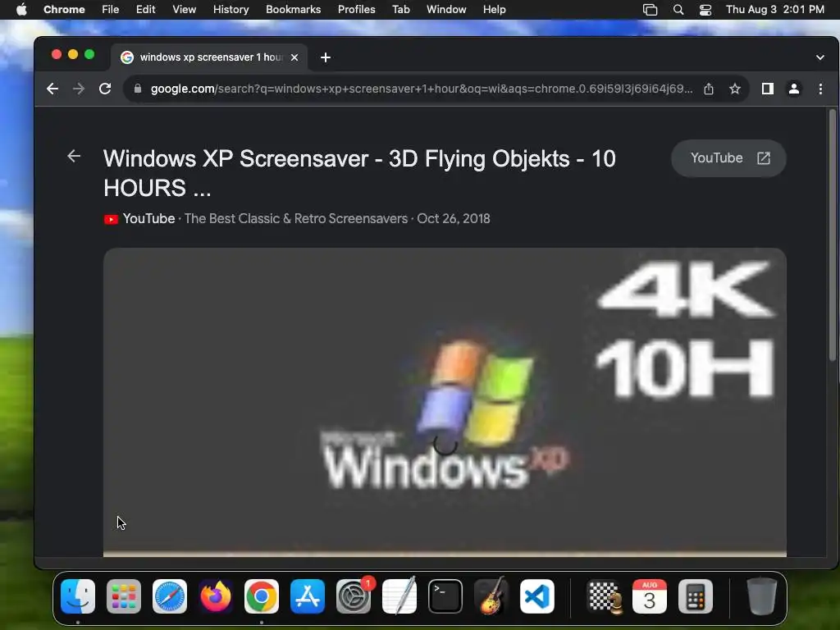Screen dimensions: 840x630
Task: Open Spotlight search in menu bar
Action: coord(678,10)
